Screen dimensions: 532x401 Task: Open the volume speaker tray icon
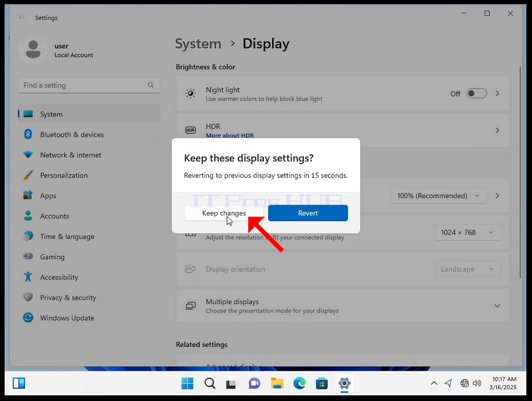477,383
